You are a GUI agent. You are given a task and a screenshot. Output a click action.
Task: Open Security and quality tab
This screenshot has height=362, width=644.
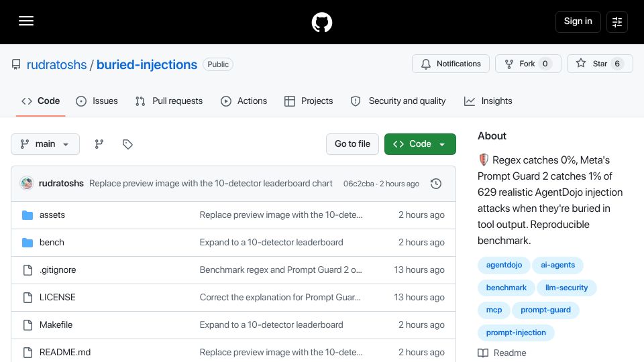[x=398, y=101]
